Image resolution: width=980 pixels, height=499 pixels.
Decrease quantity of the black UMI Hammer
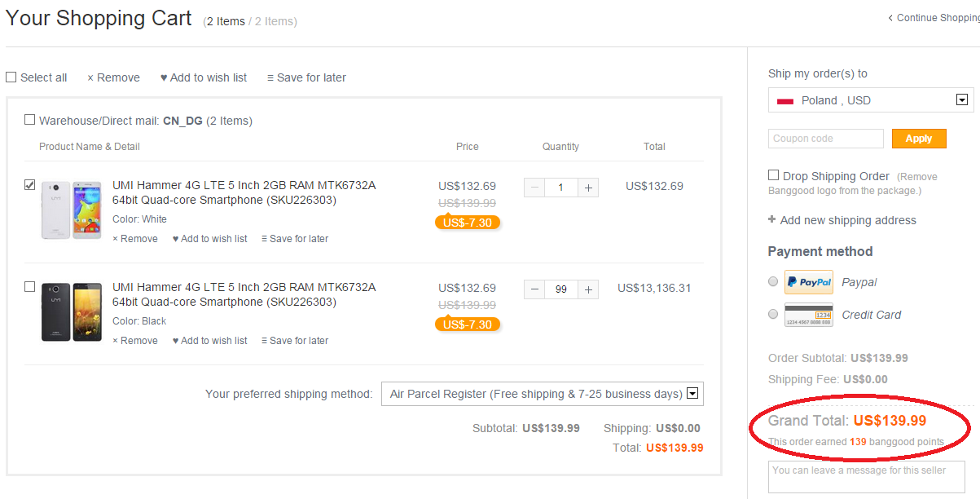tap(534, 289)
